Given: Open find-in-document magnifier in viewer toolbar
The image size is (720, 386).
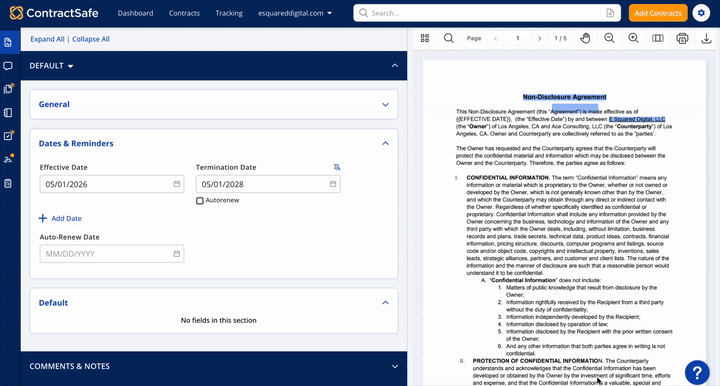Looking at the screenshot, I should click(x=449, y=38).
